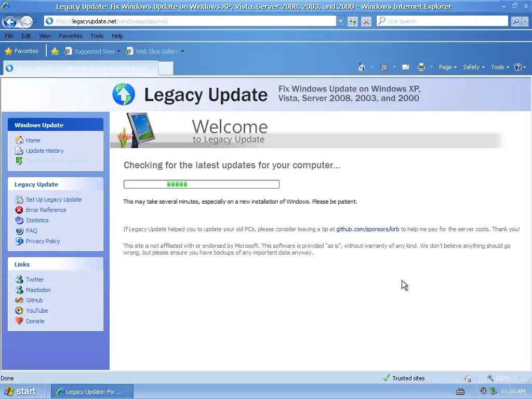Open the RSS feeds toolbar icon

[384, 67]
